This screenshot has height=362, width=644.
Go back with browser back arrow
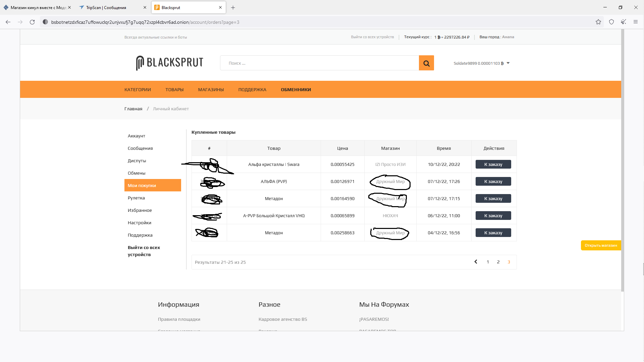[x=8, y=22]
